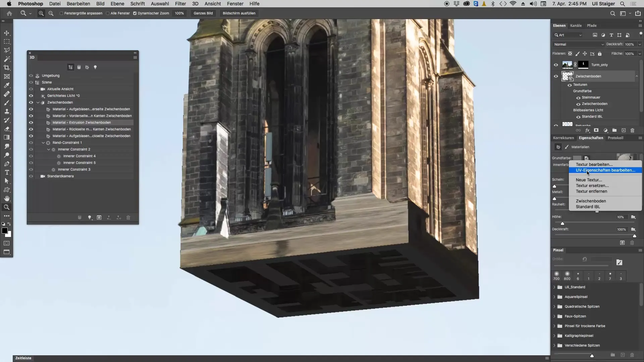
Task: Filter 3D panel by whole scene
Action: [71, 67]
